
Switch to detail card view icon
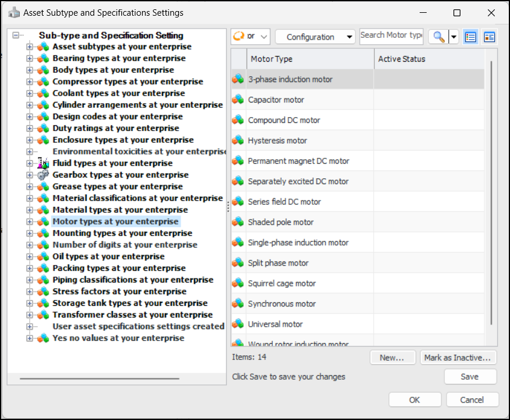(x=489, y=37)
